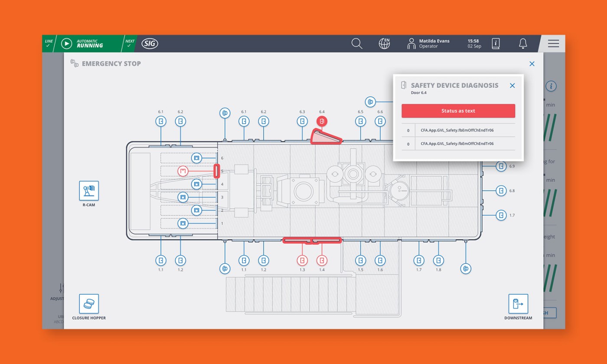This screenshot has height=364, width=607.
Task: Close the Safety Device Diagnosis panel
Action: click(512, 86)
